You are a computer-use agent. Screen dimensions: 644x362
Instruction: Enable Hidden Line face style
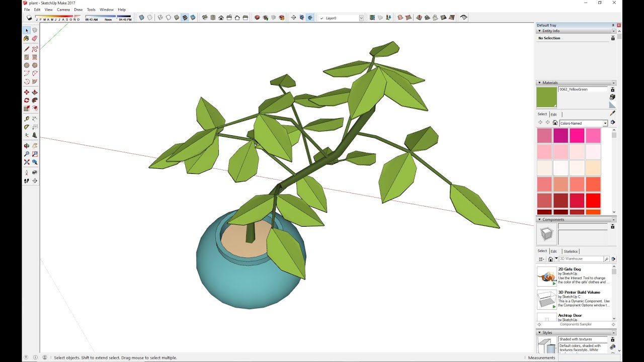point(169,18)
